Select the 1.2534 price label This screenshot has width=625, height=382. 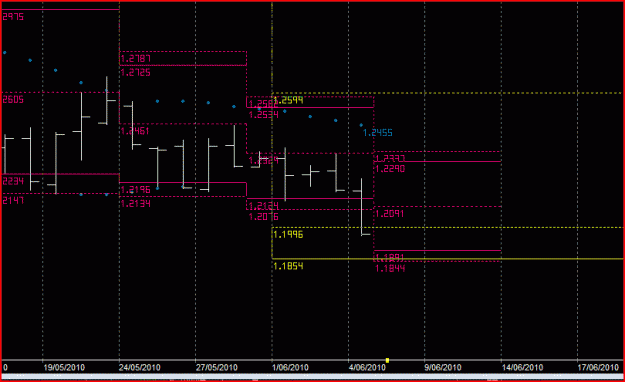263,115
